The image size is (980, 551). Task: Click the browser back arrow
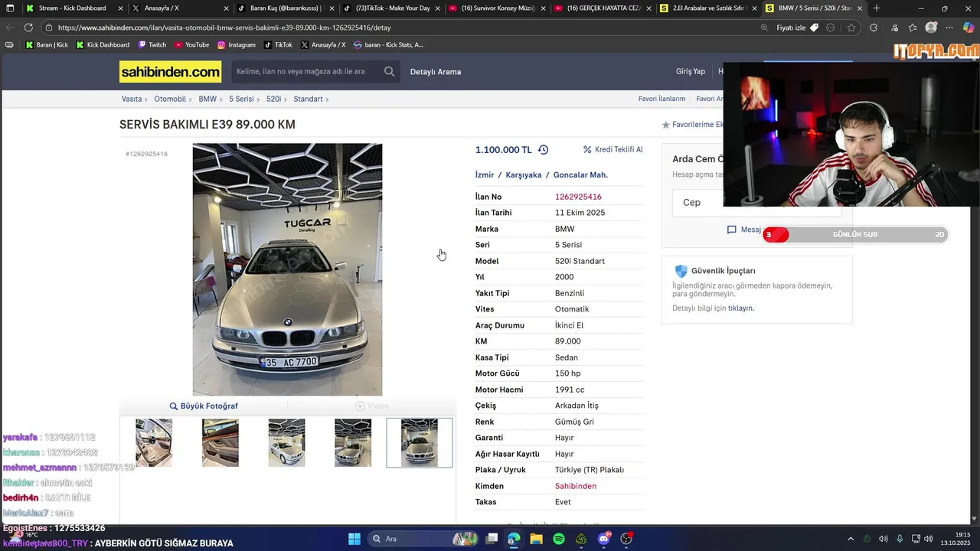point(10,28)
